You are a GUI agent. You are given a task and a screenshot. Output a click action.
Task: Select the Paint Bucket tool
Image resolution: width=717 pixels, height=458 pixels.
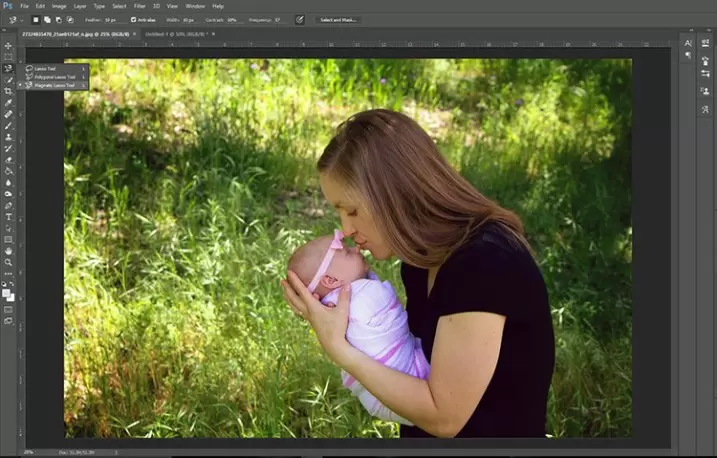(x=8, y=171)
